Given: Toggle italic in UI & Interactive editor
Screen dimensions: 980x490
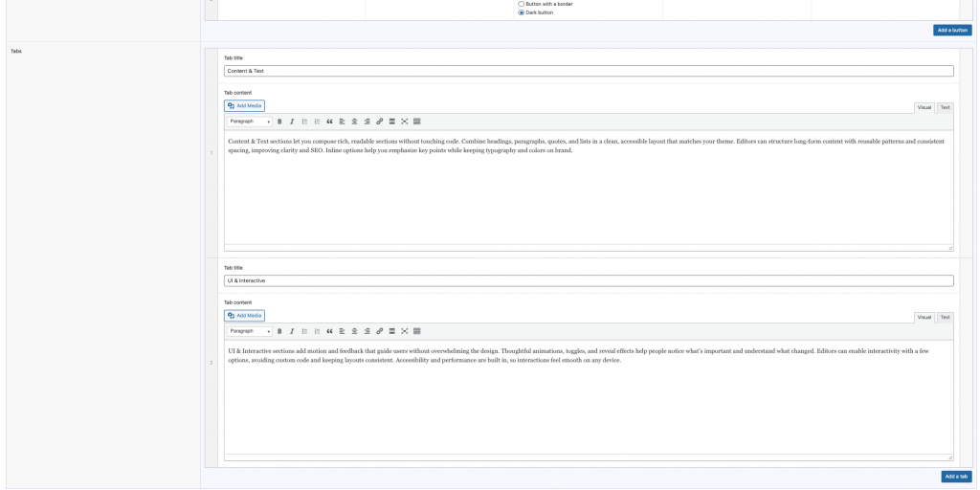Looking at the screenshot, I should [291, 331].
